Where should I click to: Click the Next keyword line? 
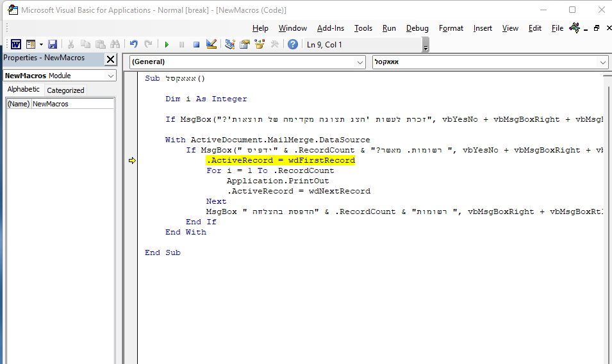click(x=216, y=201)
